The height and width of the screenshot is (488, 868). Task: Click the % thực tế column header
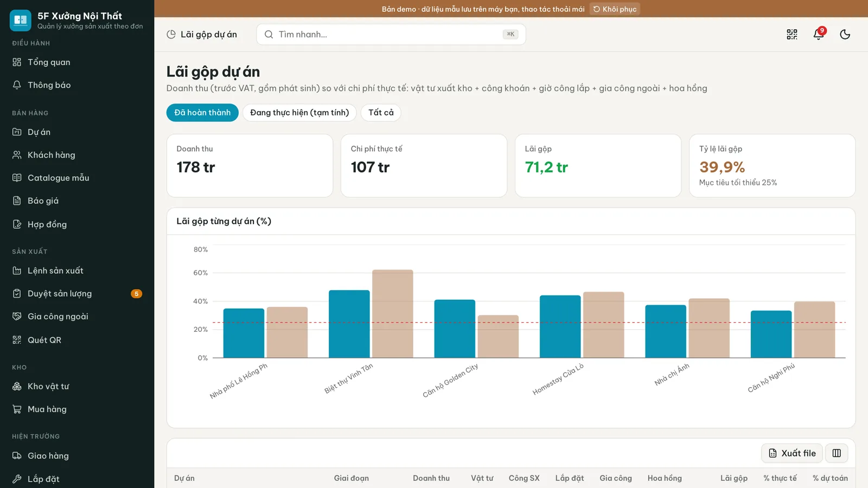click(x=780, y=478)
